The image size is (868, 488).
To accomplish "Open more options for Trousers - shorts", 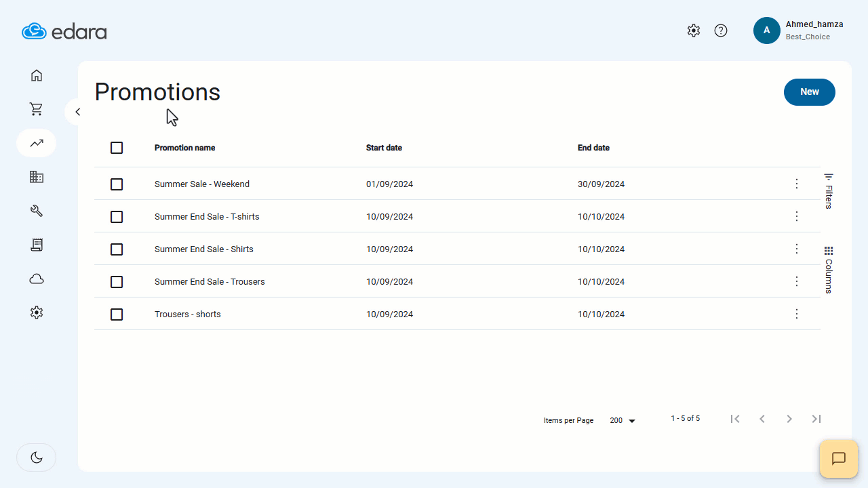I will click(x=797, y=314).
